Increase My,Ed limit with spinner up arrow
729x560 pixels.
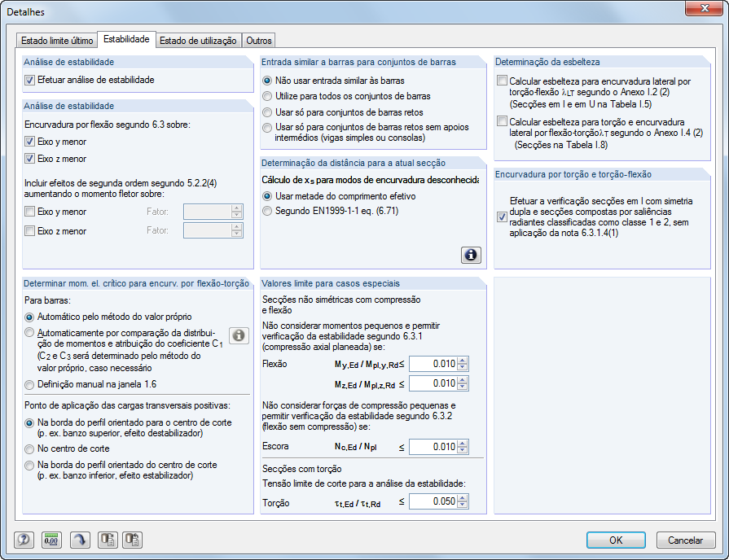[462, 361]
